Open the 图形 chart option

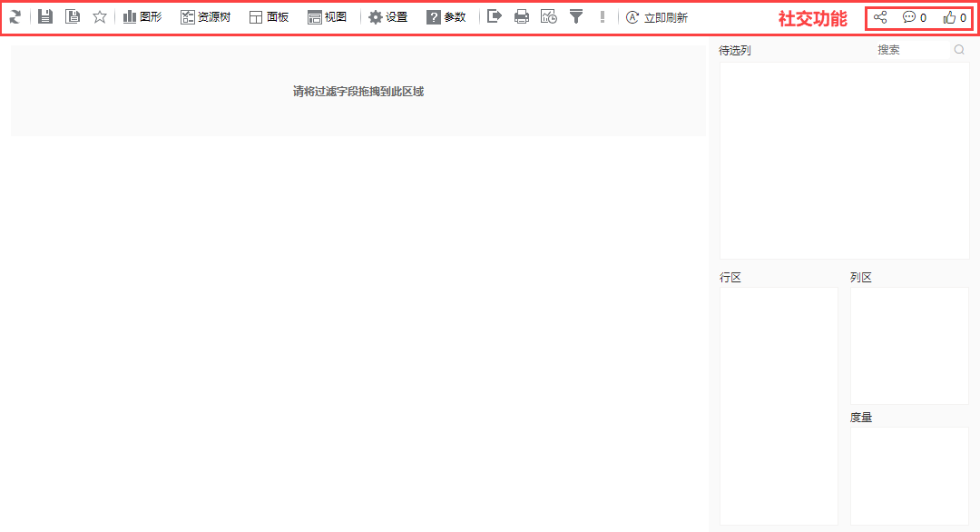[x=142, y=17]
